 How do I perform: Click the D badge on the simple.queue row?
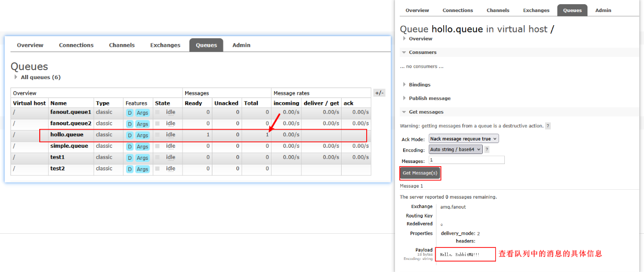(130, 147)
